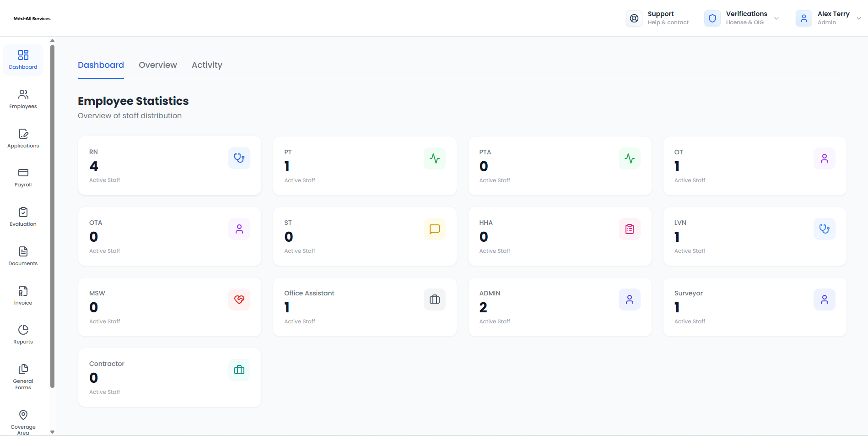Expand the Verifications dropdown
The width and height of the screenshot is (868, 436).
[x=776, y=18]
